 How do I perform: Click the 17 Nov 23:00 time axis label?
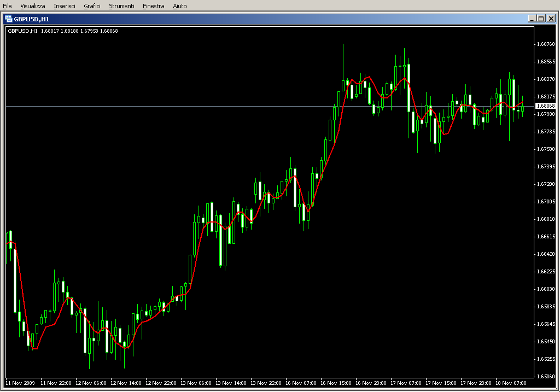pos(476,383)
